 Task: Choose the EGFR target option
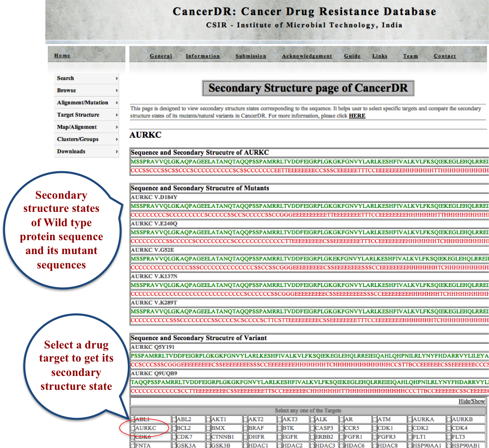(x=280, y=437)
